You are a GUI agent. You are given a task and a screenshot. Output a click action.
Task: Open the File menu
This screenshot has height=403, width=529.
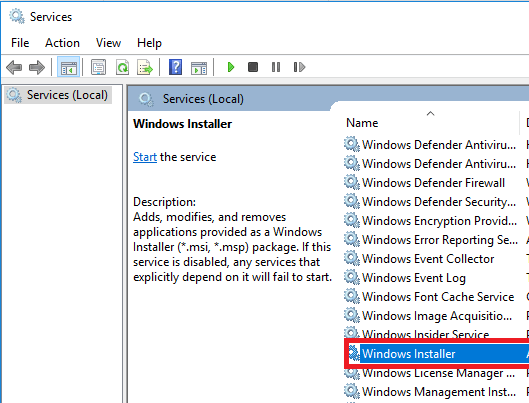pyautogui.click(x=20, y=43)
